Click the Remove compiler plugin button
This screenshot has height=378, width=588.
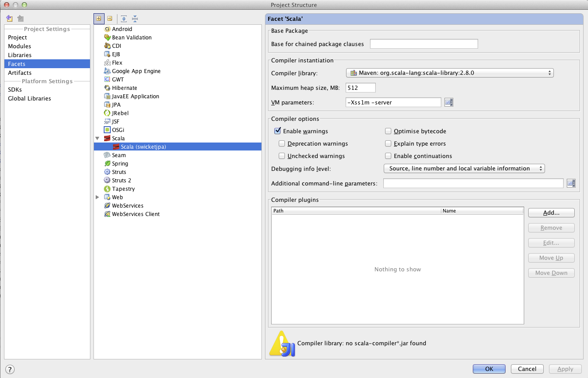(551, 228)
